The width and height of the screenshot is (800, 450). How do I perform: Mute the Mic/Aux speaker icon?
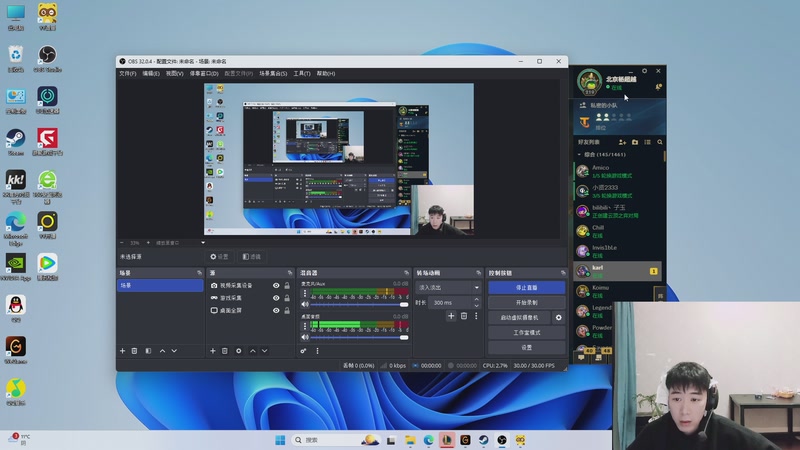(x=305, y=305)
